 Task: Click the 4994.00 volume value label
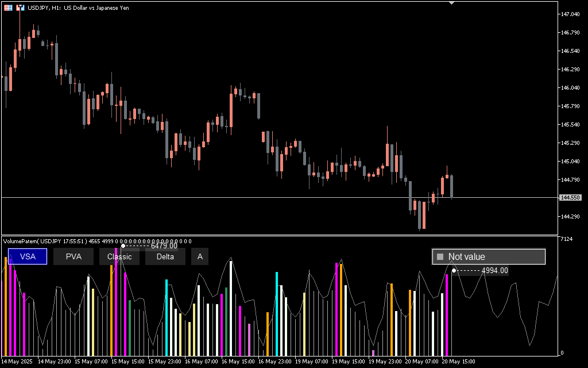point(494,270)
